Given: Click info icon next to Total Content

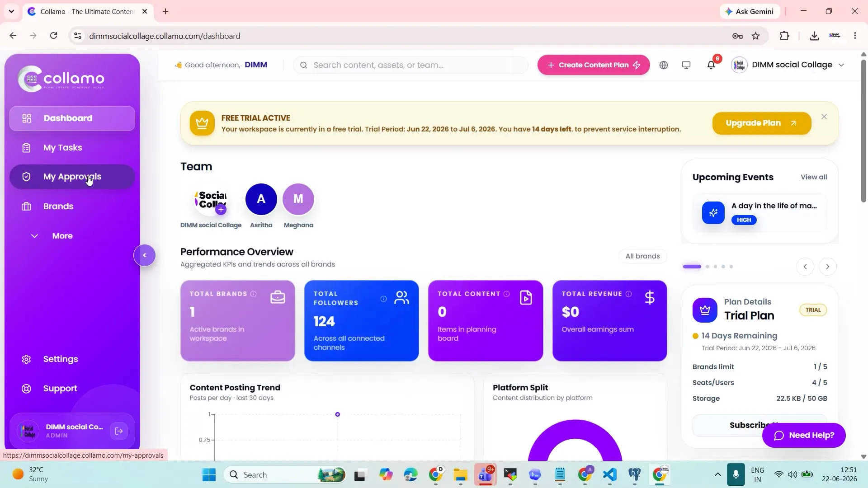Looking at the screenshot, I should [506, 294].
